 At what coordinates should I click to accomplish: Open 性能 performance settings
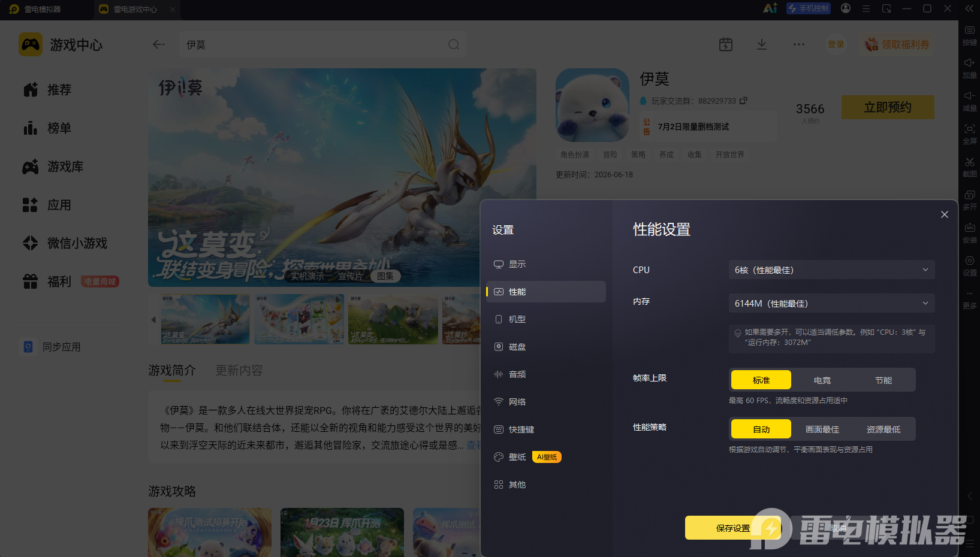[x=546, y=292]
